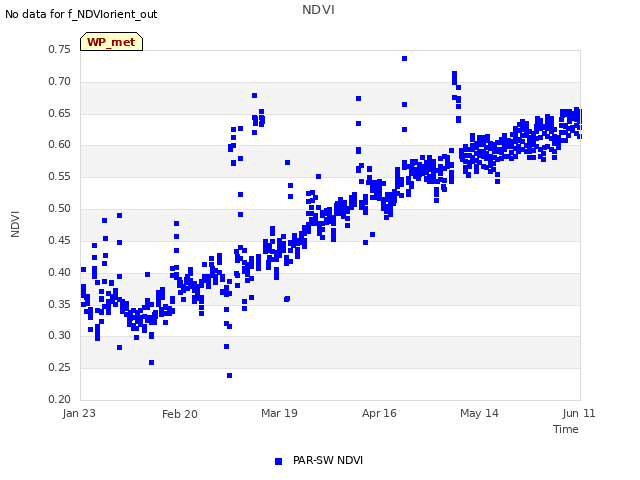Click the NDVI chart title
Image resolution: width=640 pixels, height=480 pixels.
point(318,10)
